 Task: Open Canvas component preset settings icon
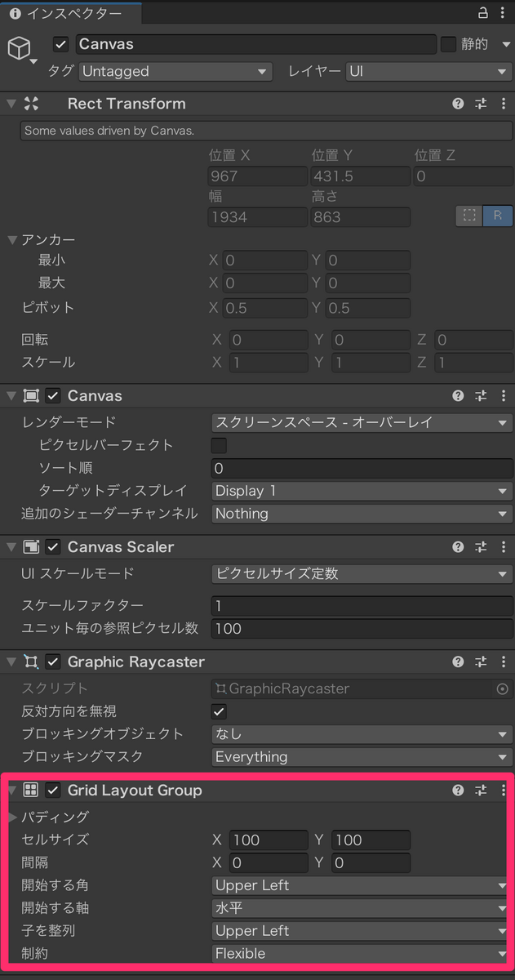481,396
